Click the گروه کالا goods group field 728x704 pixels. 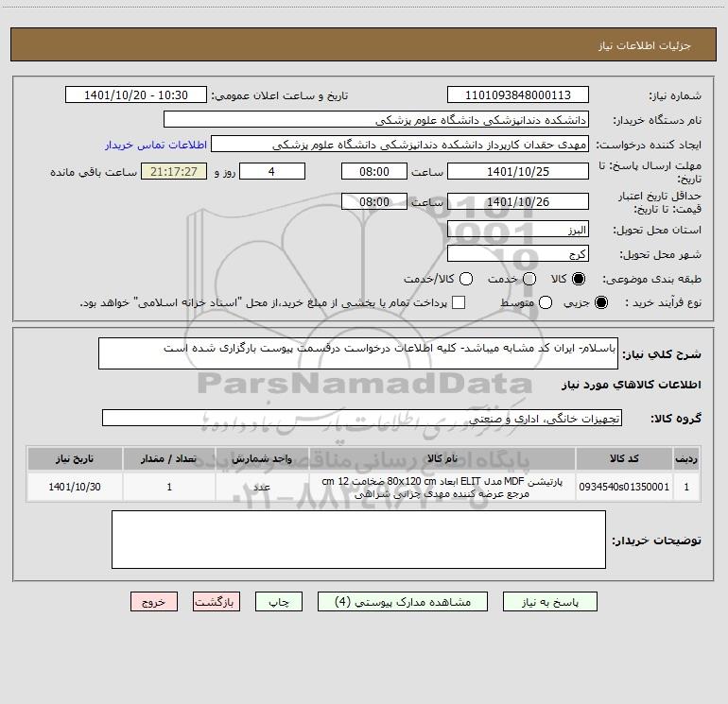(x=362, y=418)
